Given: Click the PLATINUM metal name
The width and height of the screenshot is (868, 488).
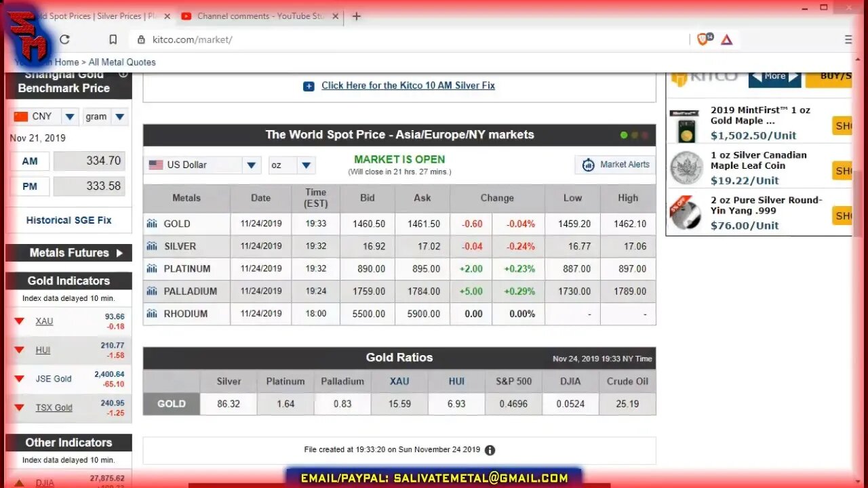Looking at the screenshot, I should pos(187,268).
